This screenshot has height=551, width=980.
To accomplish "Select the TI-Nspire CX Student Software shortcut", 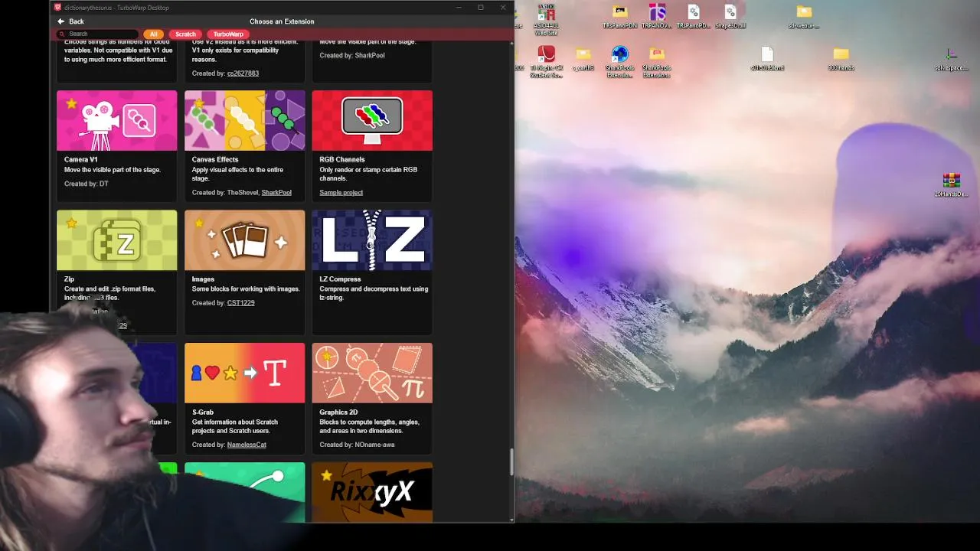I will coord(546,62).
